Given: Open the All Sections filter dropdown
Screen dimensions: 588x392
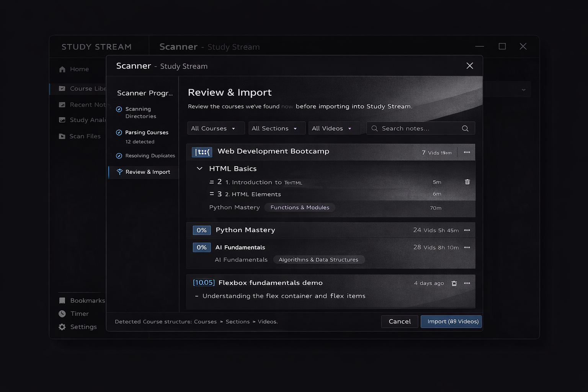Looking at the screenshot, I should pyautogui.click(x=277, y=128).
